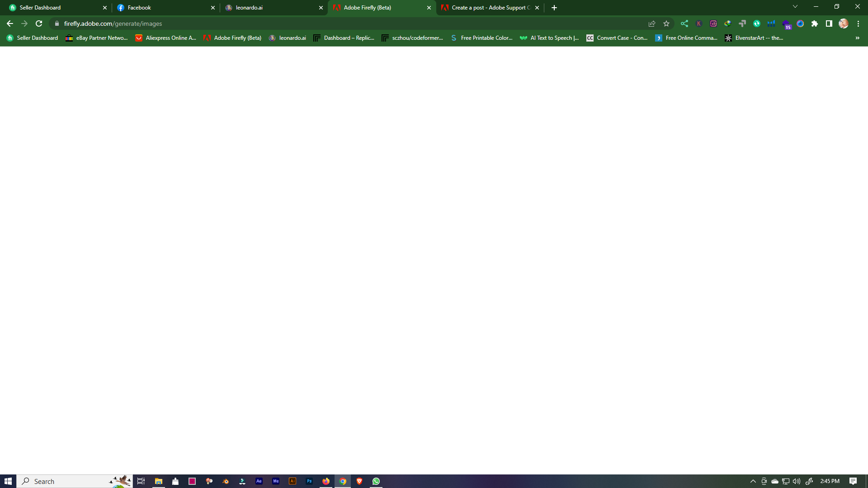Open the IDM extension icon
This screenshot has height=488, width=868.
[728, 23]
